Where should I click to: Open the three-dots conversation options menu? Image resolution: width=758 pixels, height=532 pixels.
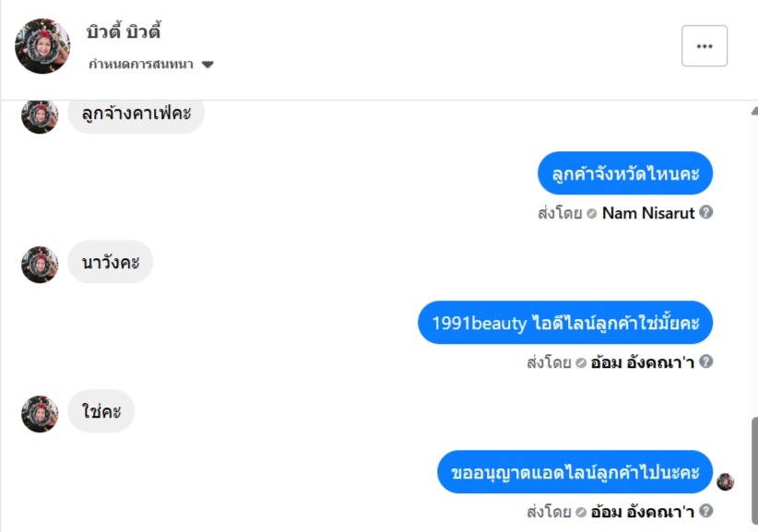click(704, 46)
